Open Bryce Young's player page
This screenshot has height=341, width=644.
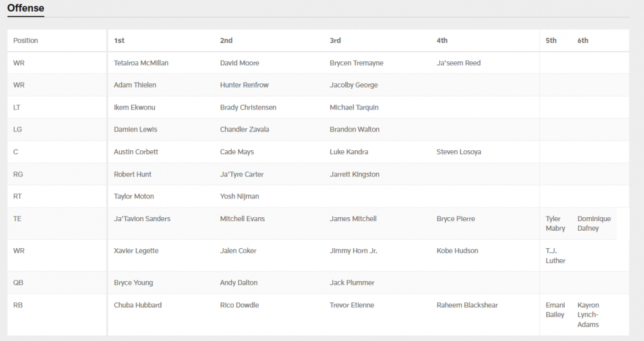click(133, 282)
